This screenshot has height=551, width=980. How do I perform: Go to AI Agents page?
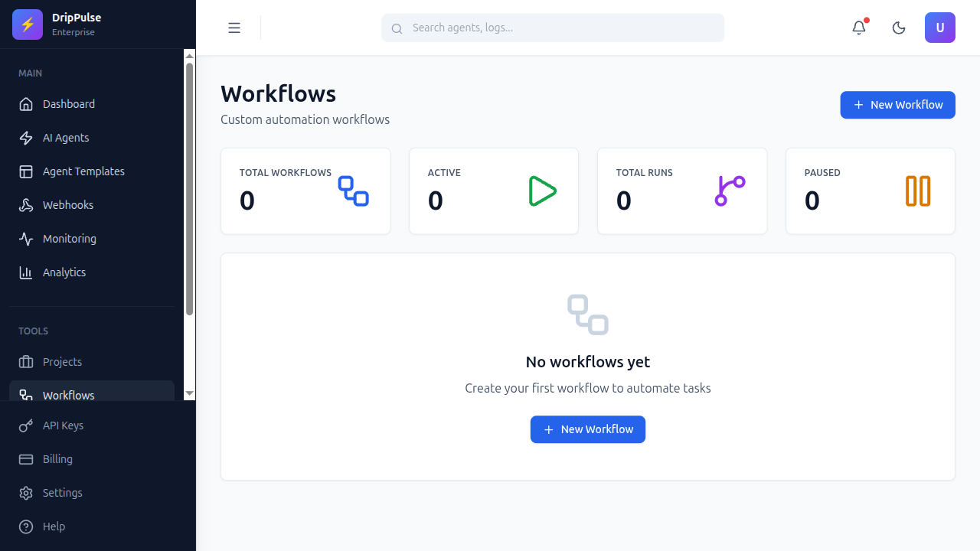pyautogui.click(x=92, y=138)
